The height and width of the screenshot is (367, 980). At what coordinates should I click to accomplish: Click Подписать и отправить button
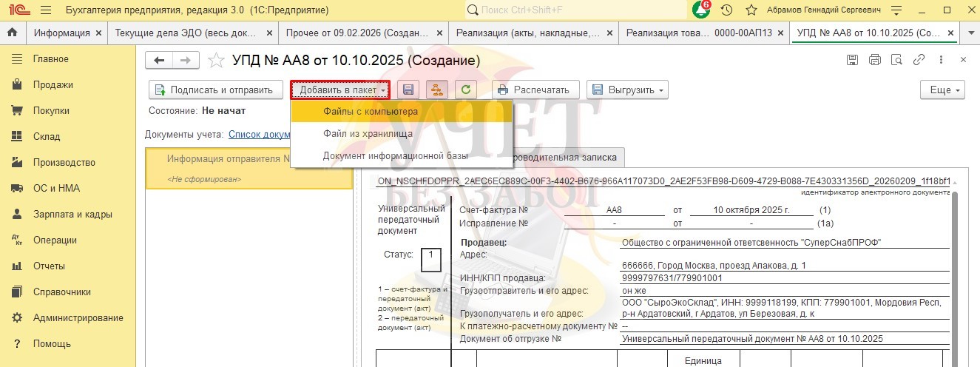(216, 90)
